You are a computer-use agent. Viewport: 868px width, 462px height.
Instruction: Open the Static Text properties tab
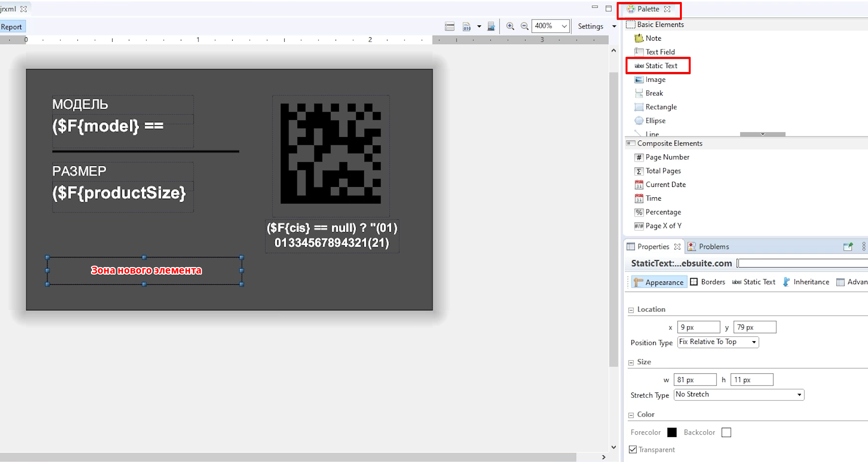coord(753,282)
